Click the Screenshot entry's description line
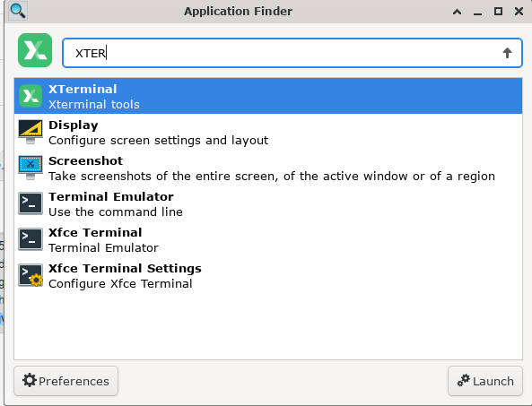This screenshot has width=532, height=406. (272, 177)
